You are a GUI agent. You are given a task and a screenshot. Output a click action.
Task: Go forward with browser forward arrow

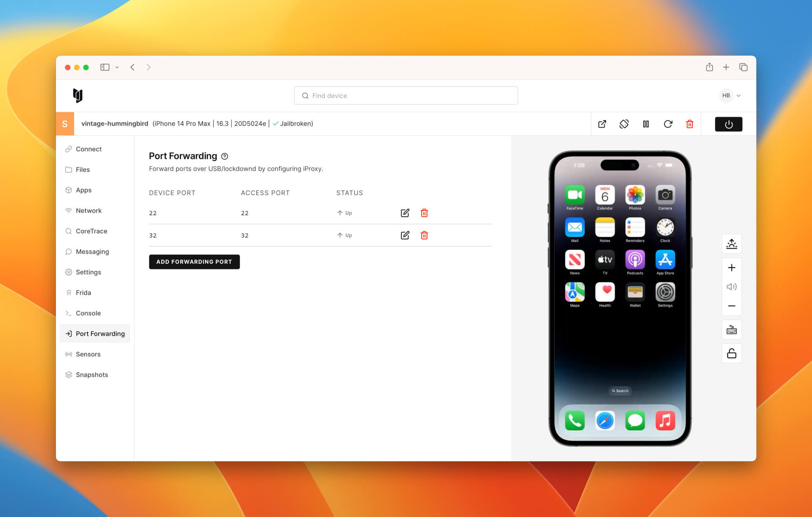pyautogui.click(x=148, y=67)
